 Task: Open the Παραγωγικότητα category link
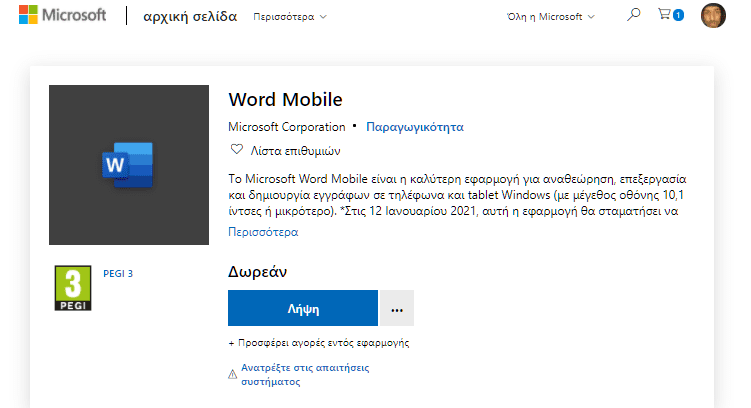[x=415, y=127]
